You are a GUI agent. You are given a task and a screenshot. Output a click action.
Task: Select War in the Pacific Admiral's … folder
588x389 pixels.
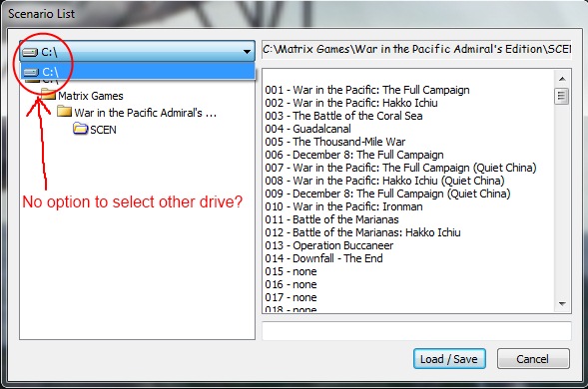point(146,113)
